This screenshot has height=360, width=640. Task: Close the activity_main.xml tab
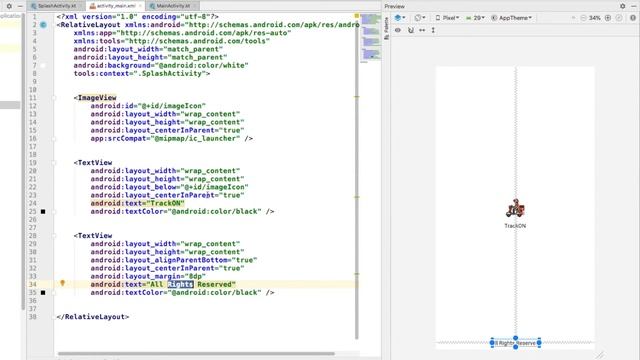point(140,6)
